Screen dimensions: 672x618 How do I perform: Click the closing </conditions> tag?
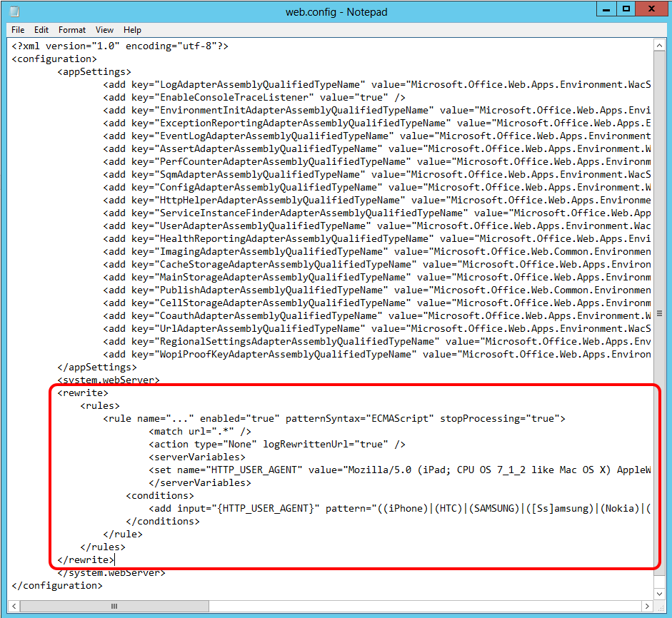pos(163,521)
